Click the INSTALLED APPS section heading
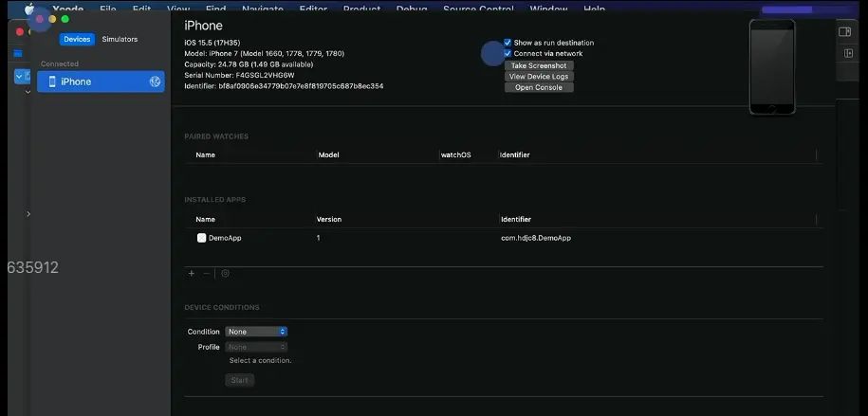Image resolution: width=868 pixels, height=416 pixels. [x=214, y=199]
